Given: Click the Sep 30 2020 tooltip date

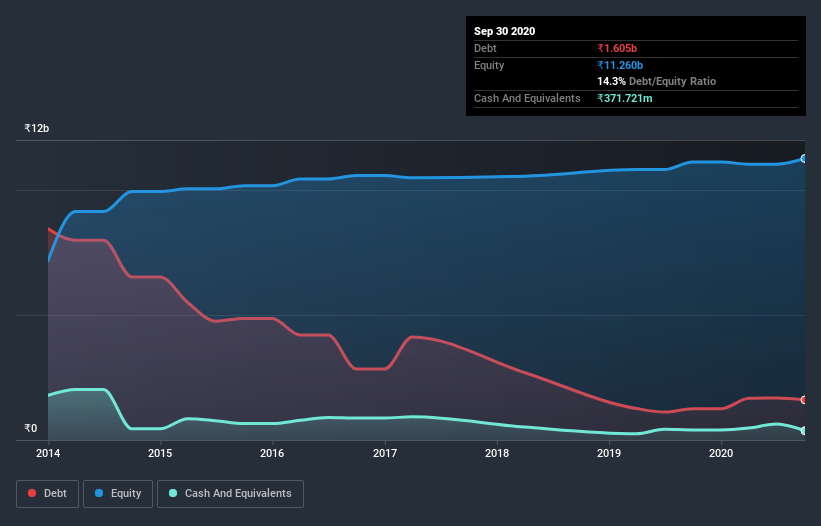Looking at the screenshot, I should [x=505, y=31].
